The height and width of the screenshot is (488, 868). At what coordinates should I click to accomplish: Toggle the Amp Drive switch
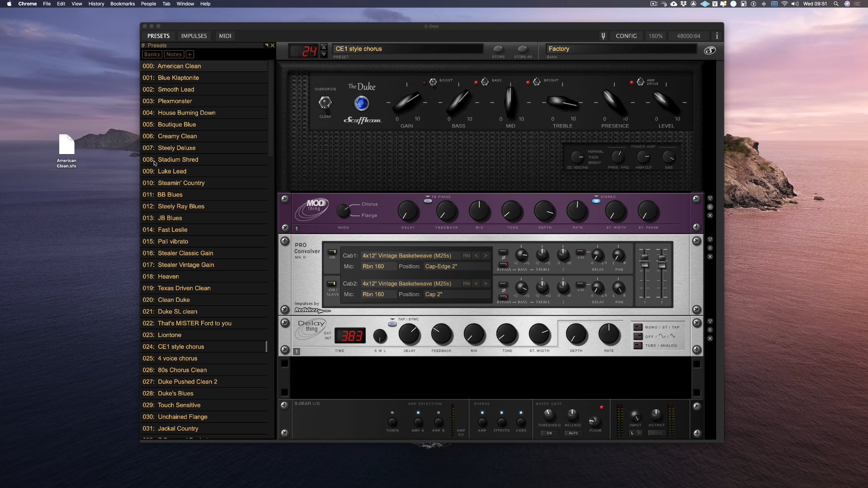(641, 82)
